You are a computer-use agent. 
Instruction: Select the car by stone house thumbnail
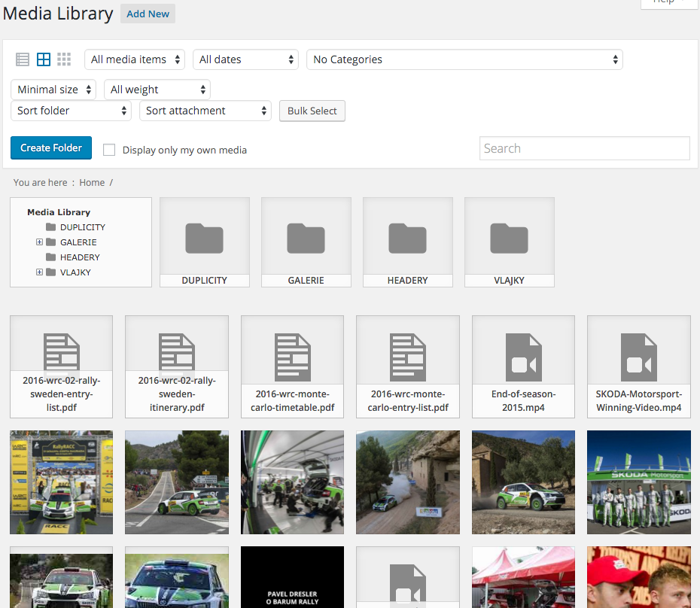pyautogui.click(x=523, y=482)
